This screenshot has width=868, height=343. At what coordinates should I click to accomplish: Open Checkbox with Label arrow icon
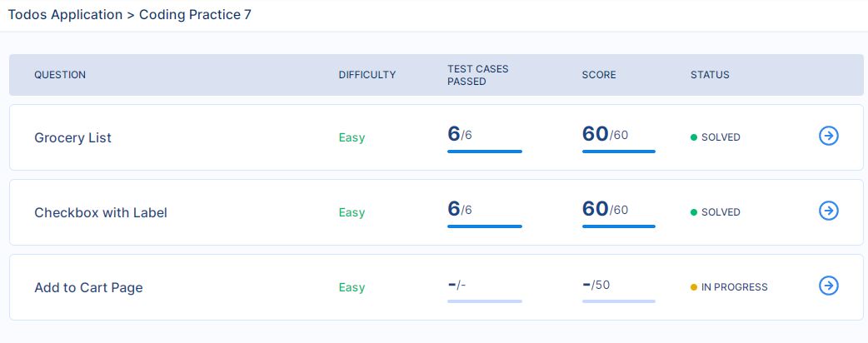click(829, 211)
